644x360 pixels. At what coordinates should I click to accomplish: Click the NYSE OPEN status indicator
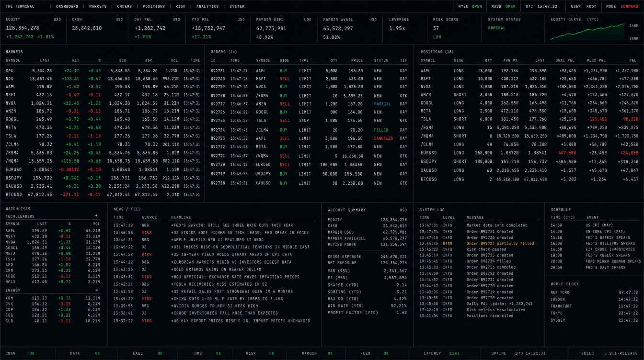click(x=470, y=6)
